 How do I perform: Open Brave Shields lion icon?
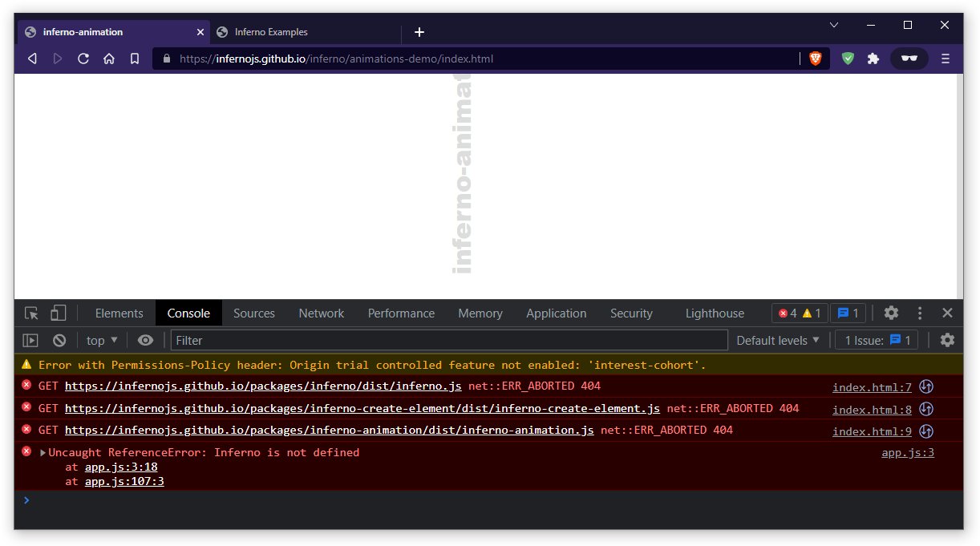click(x=816, y=59)
